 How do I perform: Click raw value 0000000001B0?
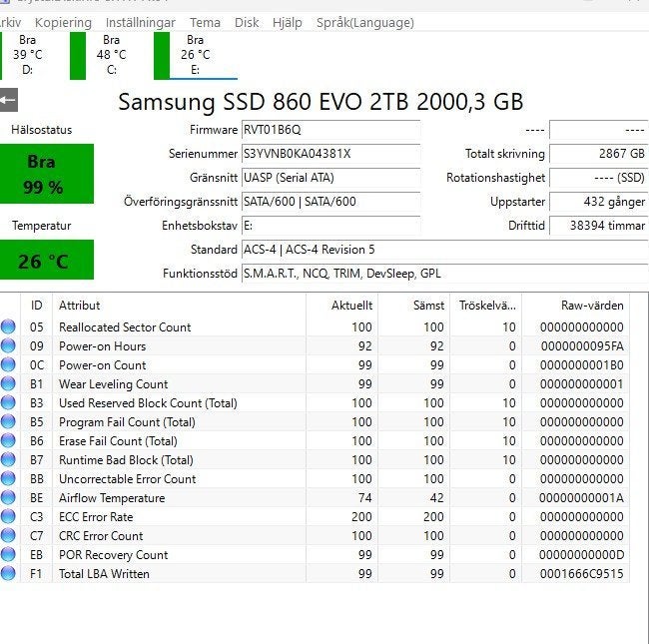(x=581, y=365)
